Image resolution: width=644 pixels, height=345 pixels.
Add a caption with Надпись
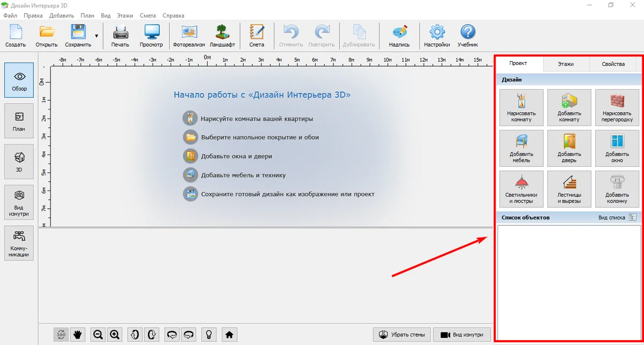(399, 36)
